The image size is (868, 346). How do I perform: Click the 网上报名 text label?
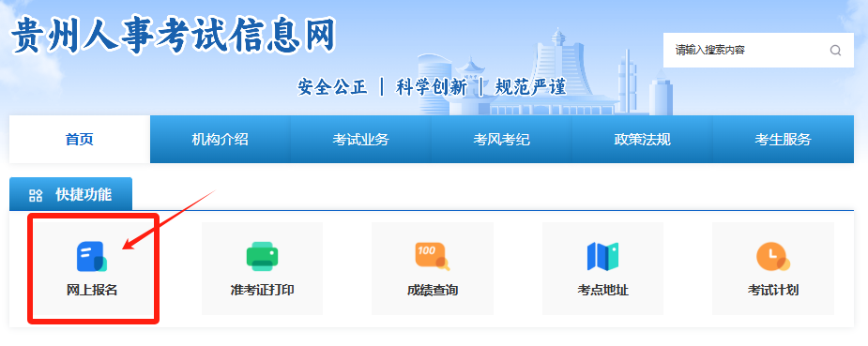[92, 290]
